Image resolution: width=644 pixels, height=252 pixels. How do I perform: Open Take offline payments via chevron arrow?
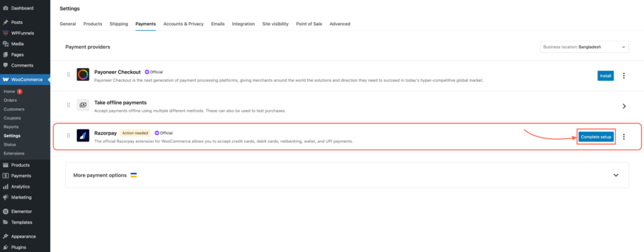[624, 106]
